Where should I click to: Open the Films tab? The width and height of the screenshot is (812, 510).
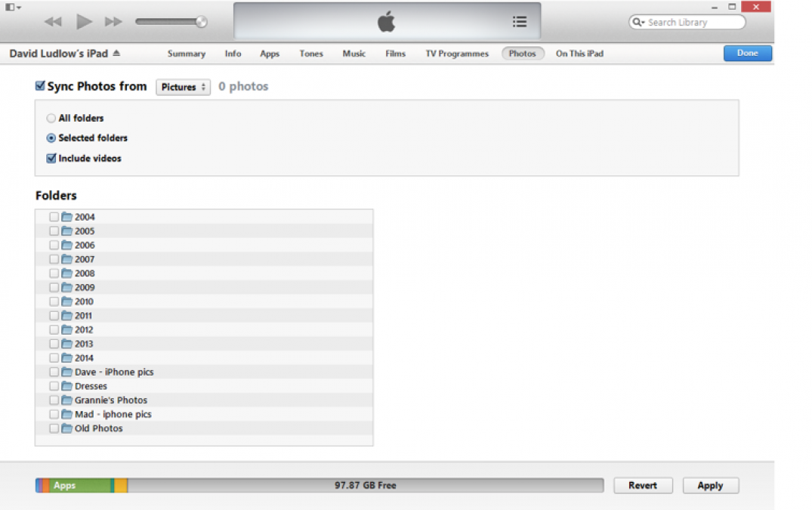[396, 54]
